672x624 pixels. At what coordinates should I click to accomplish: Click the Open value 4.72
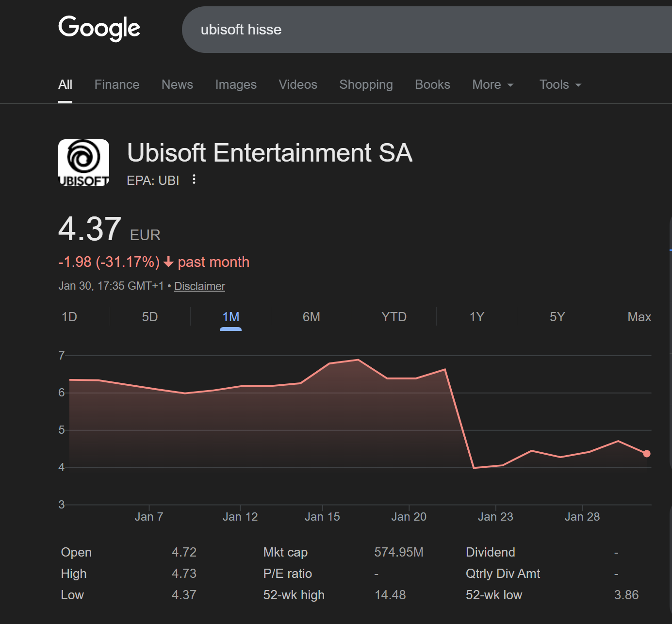tap(184, 552)
